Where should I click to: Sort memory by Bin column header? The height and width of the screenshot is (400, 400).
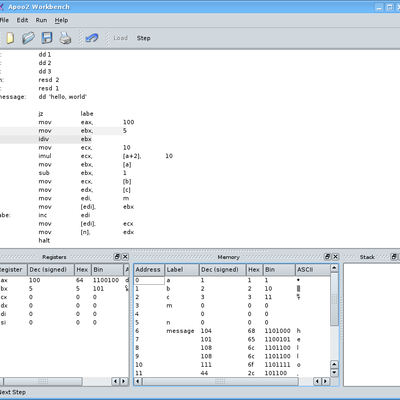coord(279,269)
